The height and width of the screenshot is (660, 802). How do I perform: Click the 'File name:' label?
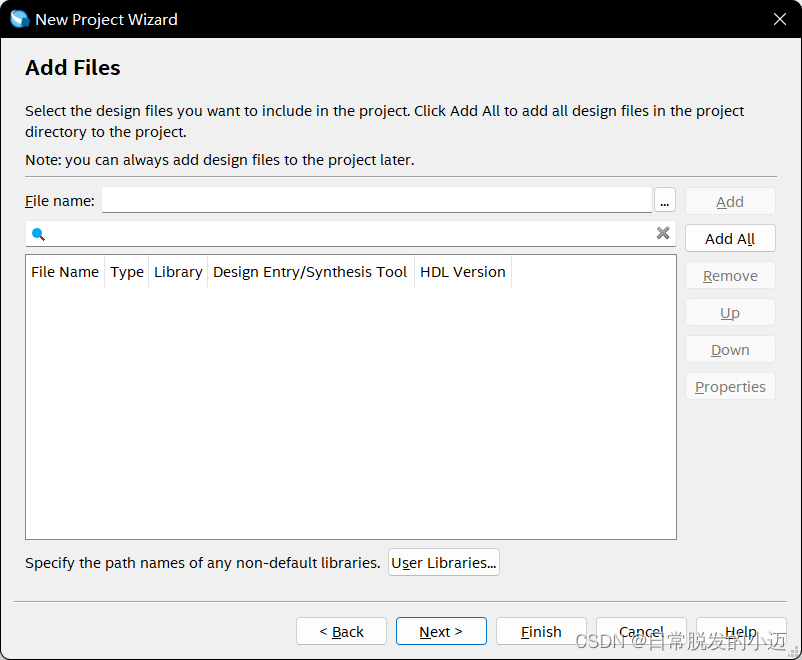tap(60, 201)
